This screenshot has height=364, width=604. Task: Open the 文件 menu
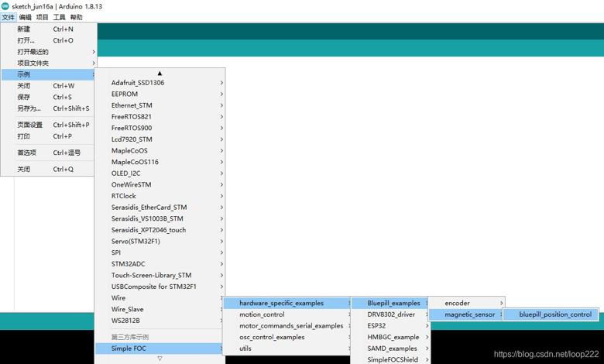pos(8,17)
